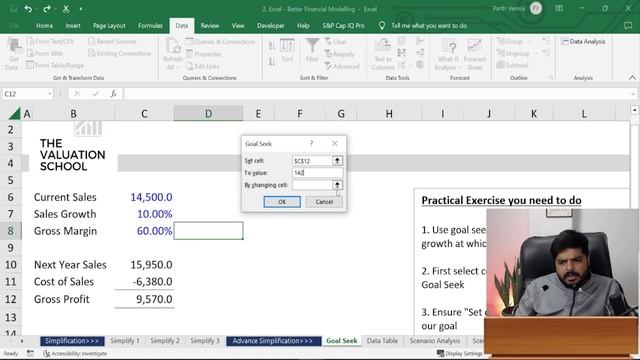Open What-If Analysis menu
The image size is (640, 360).
tap(448, 54)
